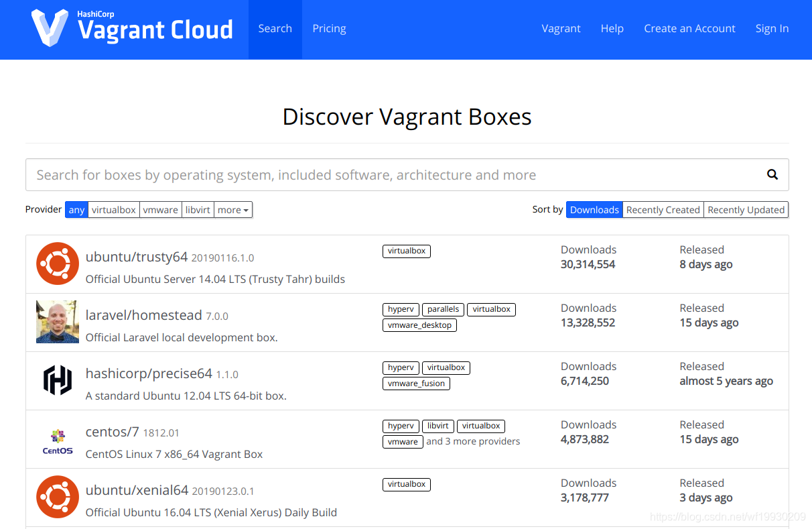Viewport: 812px width, 529px height.
Task: Click virtualbox tag on centos/7 row
Action: [x=481, y=426]
